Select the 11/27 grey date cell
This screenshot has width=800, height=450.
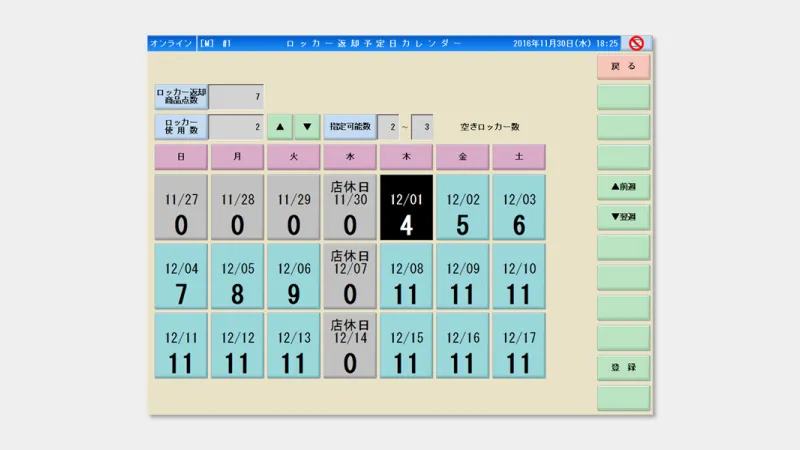(181, 207)
